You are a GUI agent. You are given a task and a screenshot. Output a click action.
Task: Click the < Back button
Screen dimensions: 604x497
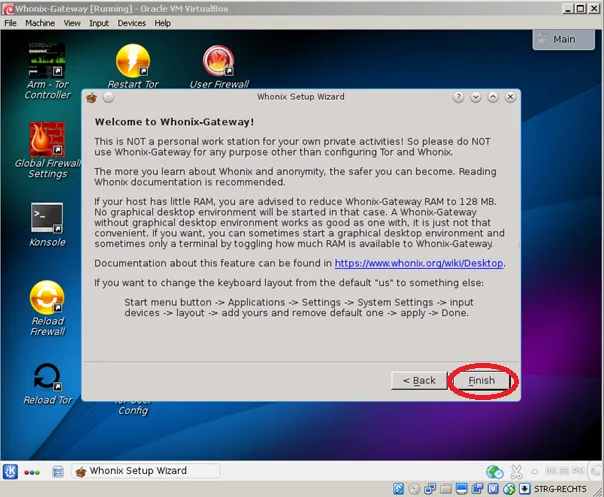coord(419,381)
